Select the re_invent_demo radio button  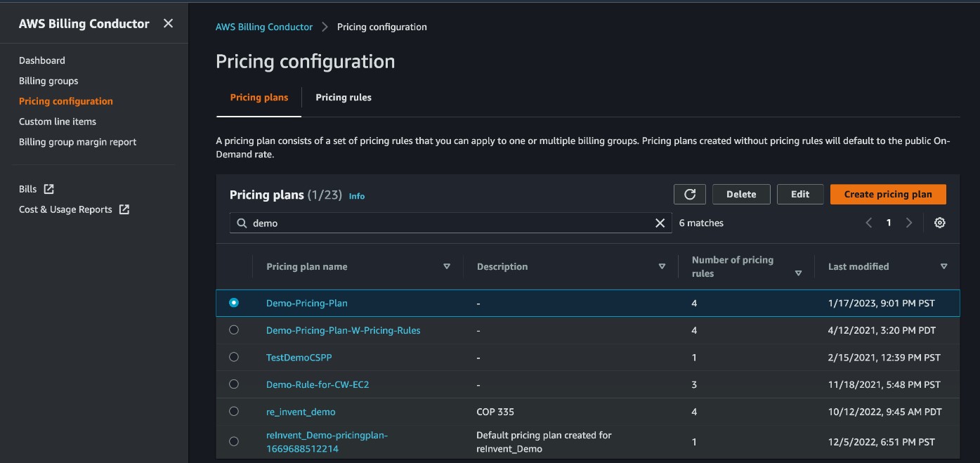pos(234,411)
